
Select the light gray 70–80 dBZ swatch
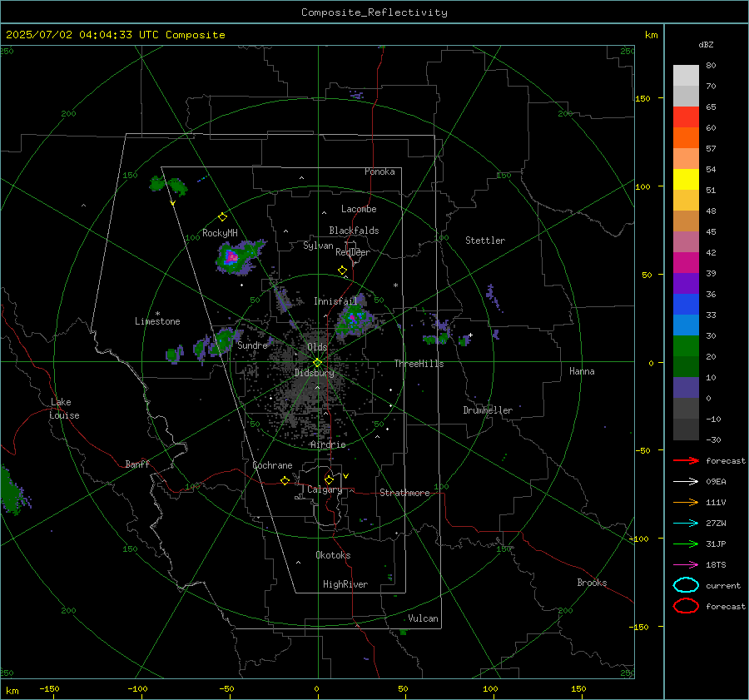click(686, 76)
